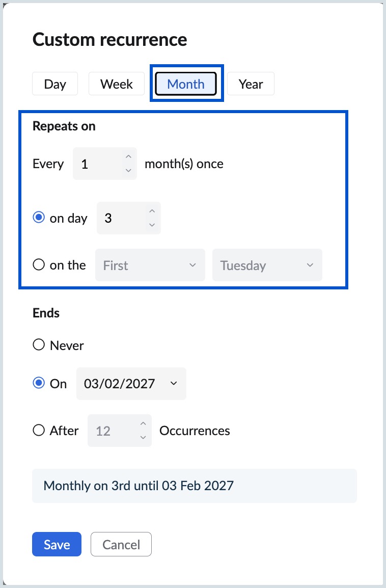Switch to the Year recurrence tab

pyautogui.click(x=251, y=83)
